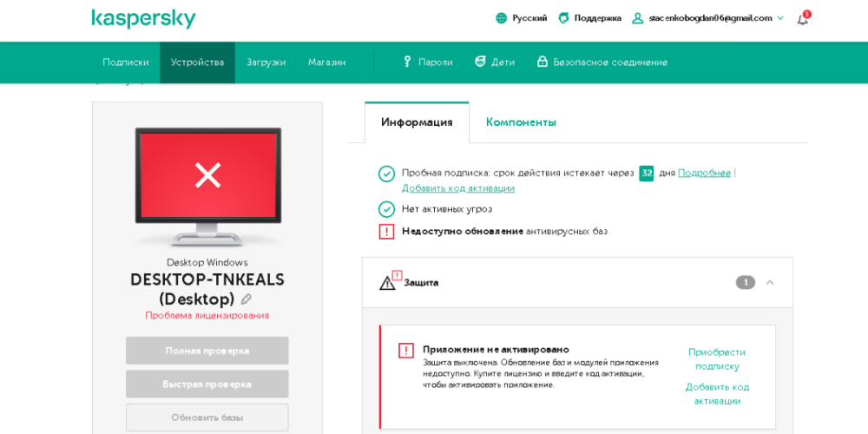Click the Защита issue count badge
Screen dimensions: 868x434
tap(745, 283)
